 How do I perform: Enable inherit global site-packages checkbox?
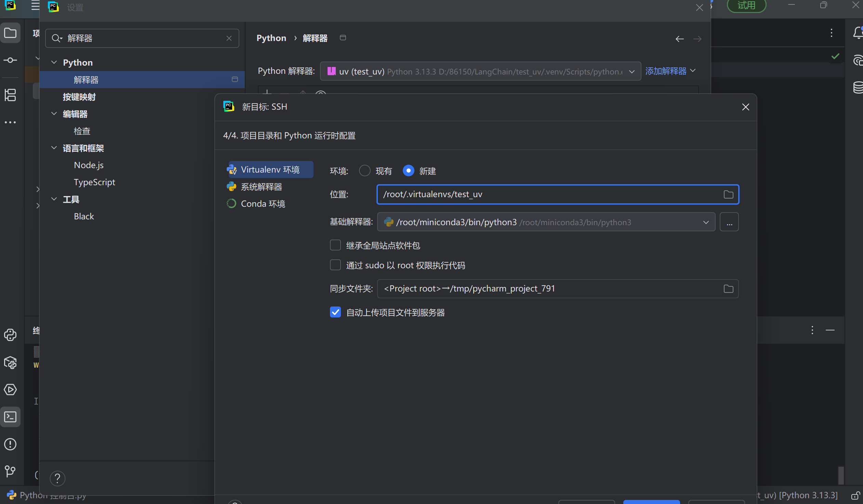point(335,245)
